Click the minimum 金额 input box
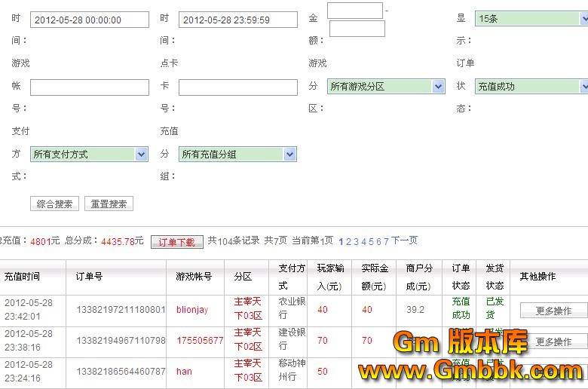 click(x=355, y=11)
